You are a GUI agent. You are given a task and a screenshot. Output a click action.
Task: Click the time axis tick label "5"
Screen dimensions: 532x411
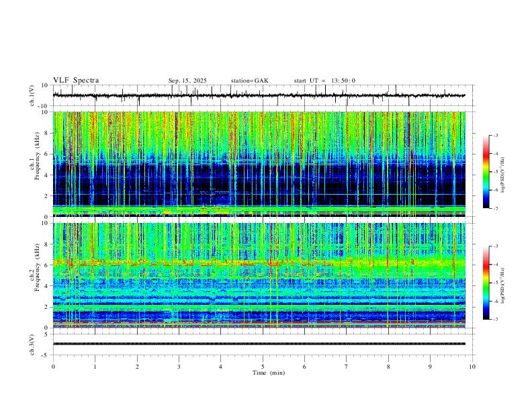click(263, 367)
